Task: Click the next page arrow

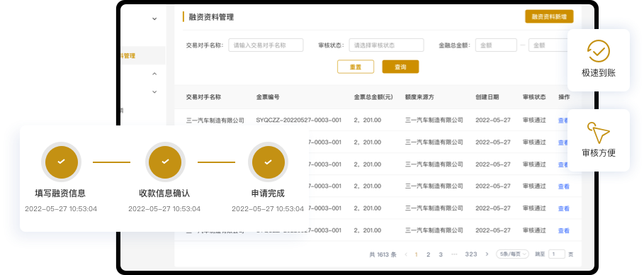Action: click(487, 254)
